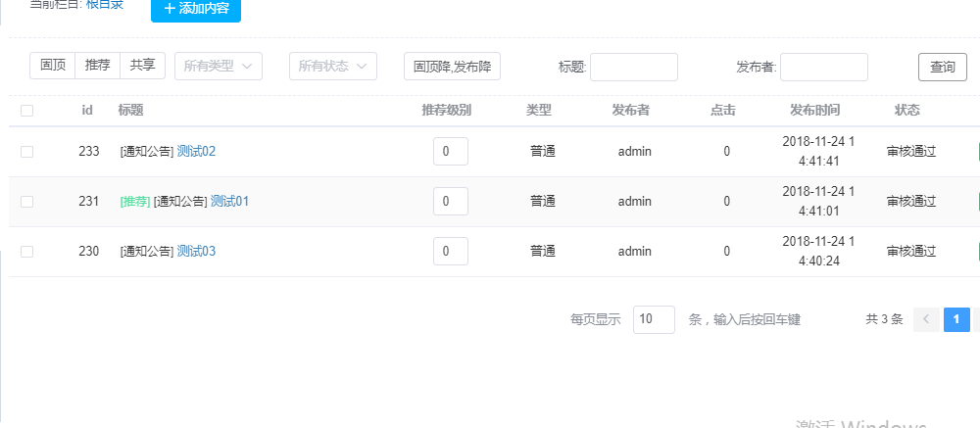Check the checkbox for row id 233
The width and height of the screenshot is (980, 428).
(x=26, y=152)
